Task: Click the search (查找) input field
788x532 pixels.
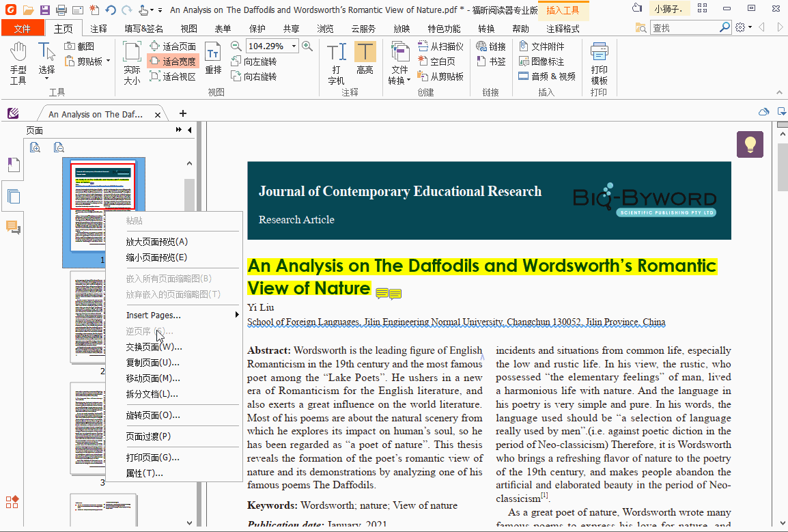Action: pos(683,28)
